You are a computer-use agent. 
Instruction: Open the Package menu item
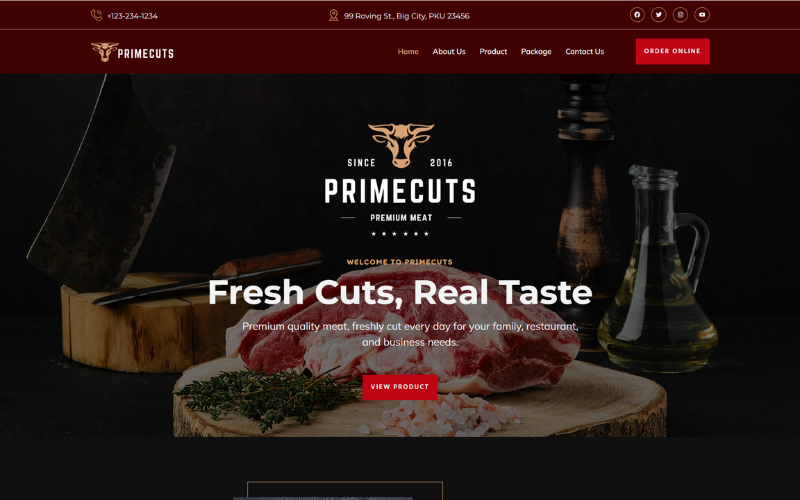pos(536,52)
